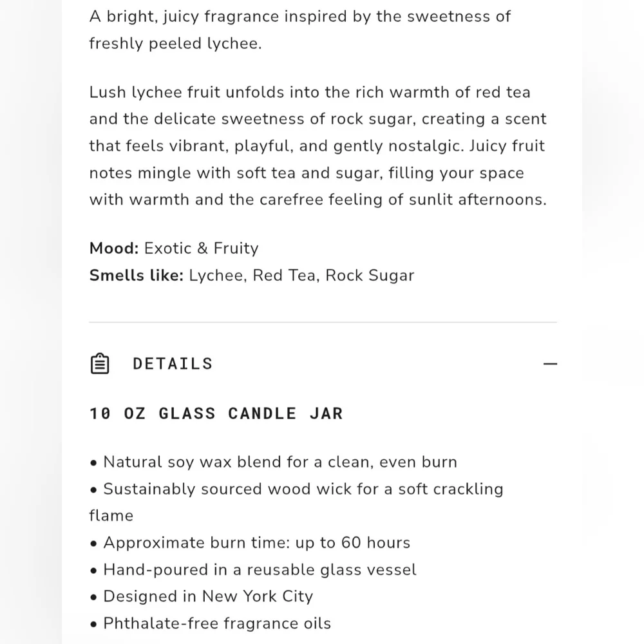Viewport: 644px width, 644px height.
Task: Collapse the DETAILS section with minus icon
Action: pyautogui.click(x=550, y=364)
